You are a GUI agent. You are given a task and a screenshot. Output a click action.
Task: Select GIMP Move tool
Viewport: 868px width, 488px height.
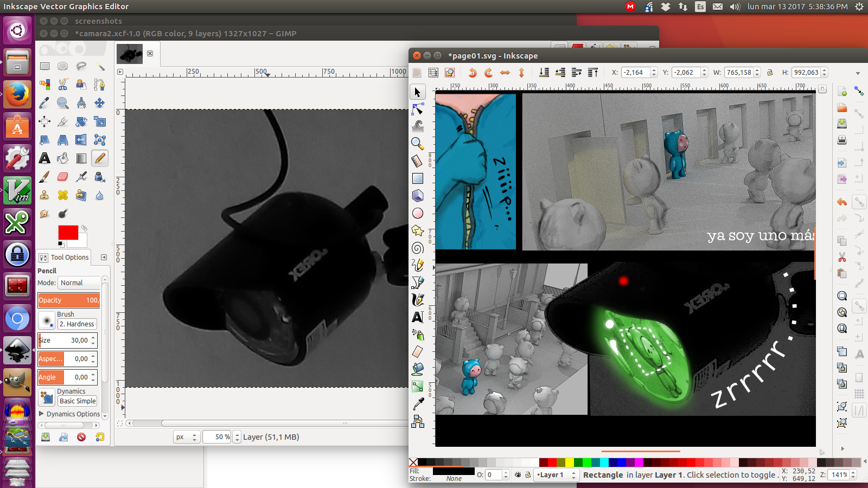coord(100,103)
